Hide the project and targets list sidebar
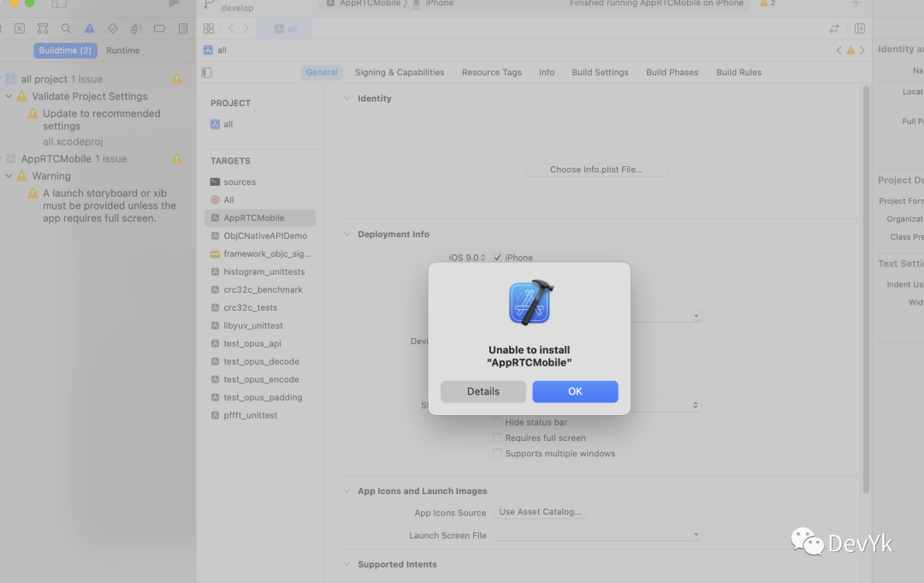Screen dimensions: 924x583 [x=206, y=73]
